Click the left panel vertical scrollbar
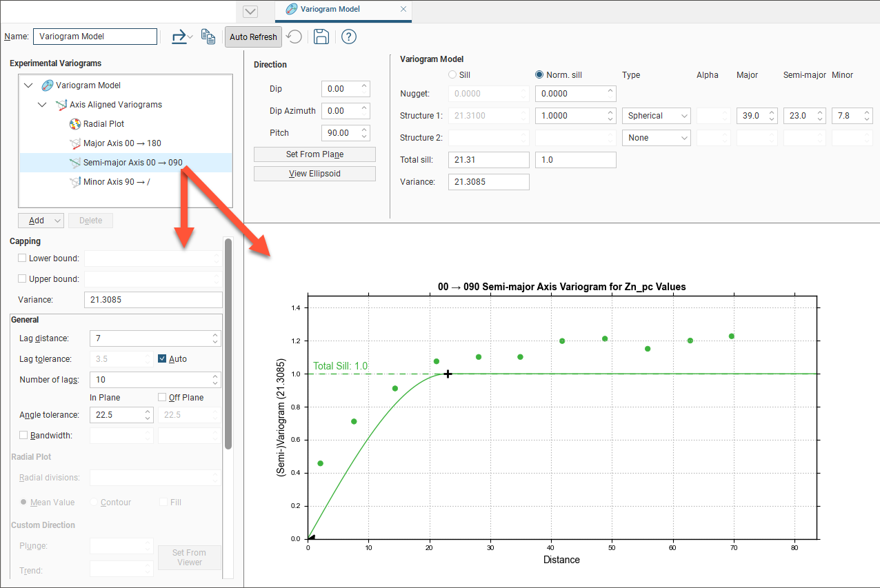Screen dimensions: 880x588 click(x=228, y=345)
